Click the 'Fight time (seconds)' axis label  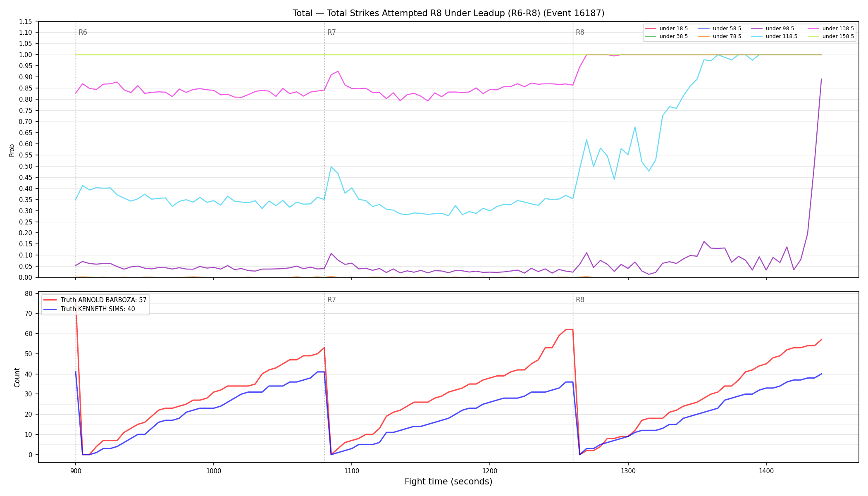tap(448, 482)
